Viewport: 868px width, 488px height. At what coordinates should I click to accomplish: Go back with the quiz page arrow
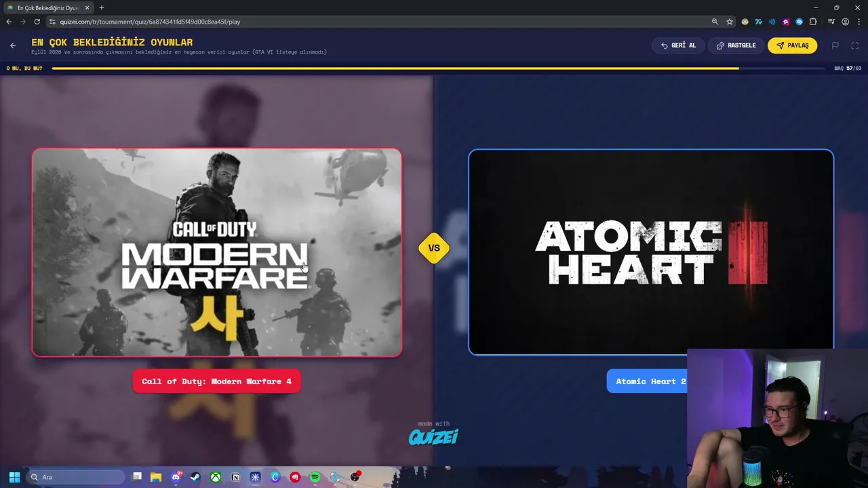tap(13, 45)
